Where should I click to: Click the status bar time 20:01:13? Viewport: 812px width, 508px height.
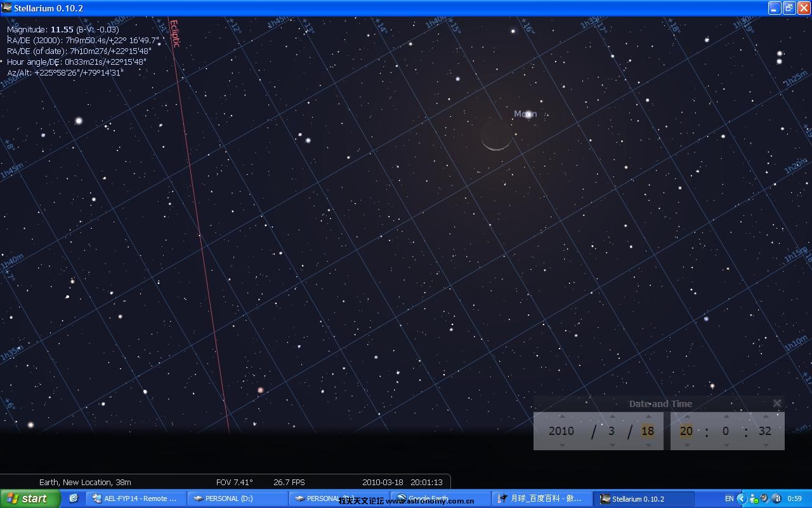426,482
